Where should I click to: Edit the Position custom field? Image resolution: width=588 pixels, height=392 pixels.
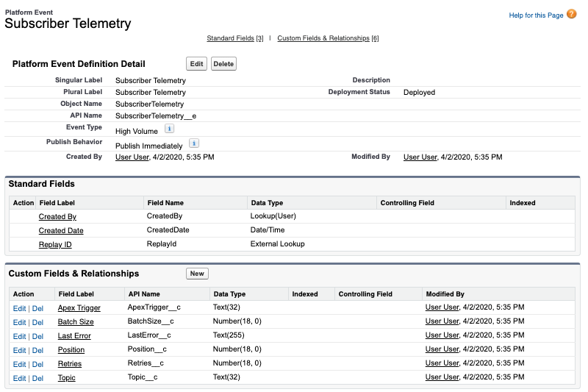point(19,350)
